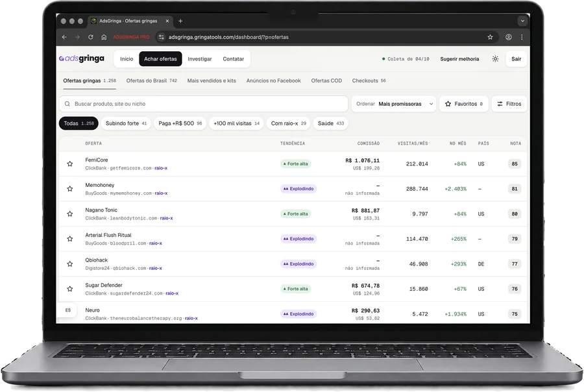584x392 pixels.
Task: Star the Nagano Tonic offer
Action: (x=69, y=214)
